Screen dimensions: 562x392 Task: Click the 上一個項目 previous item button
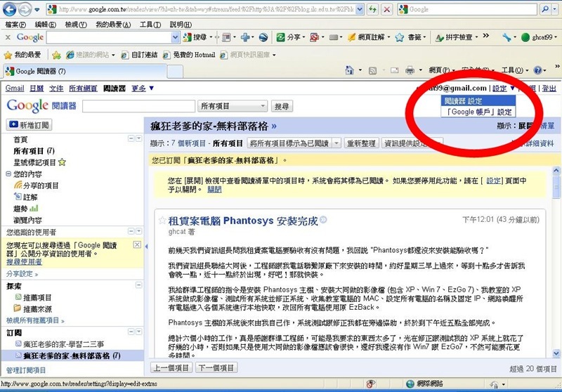pos(171,367)
